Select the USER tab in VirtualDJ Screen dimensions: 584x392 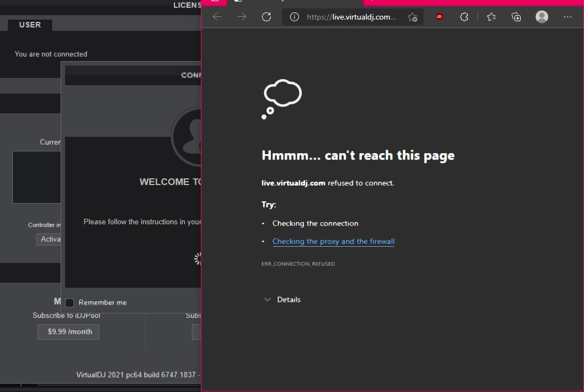(x=30, y=25)
